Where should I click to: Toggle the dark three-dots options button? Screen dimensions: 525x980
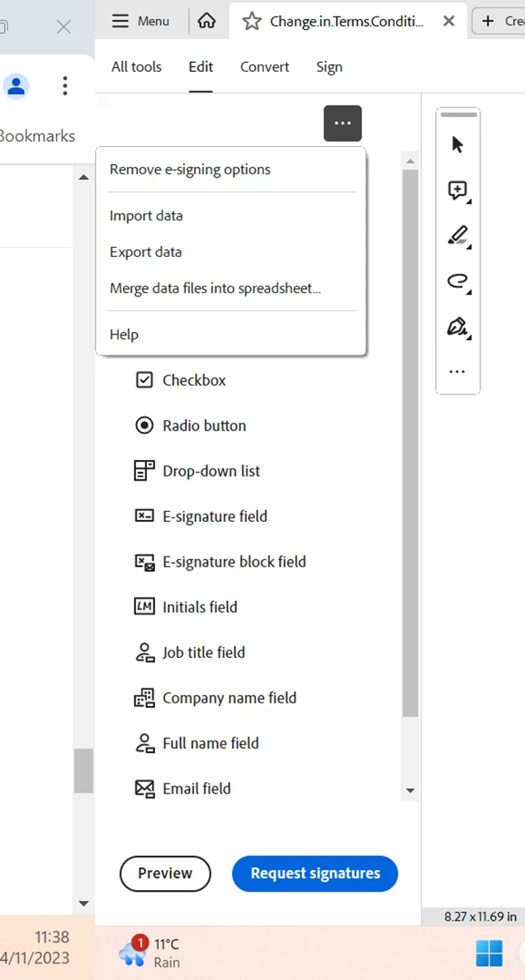(343, 123)
